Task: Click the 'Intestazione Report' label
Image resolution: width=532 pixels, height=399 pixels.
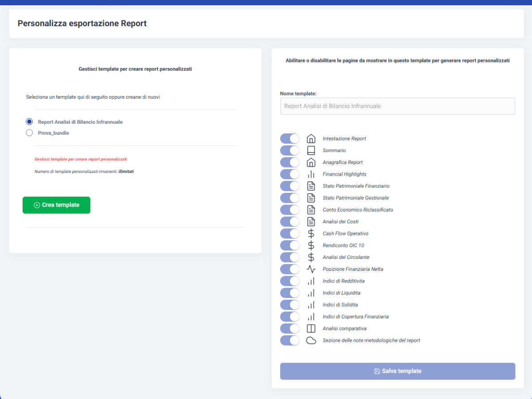Action: pyautogui.click(x=344, y=138)
